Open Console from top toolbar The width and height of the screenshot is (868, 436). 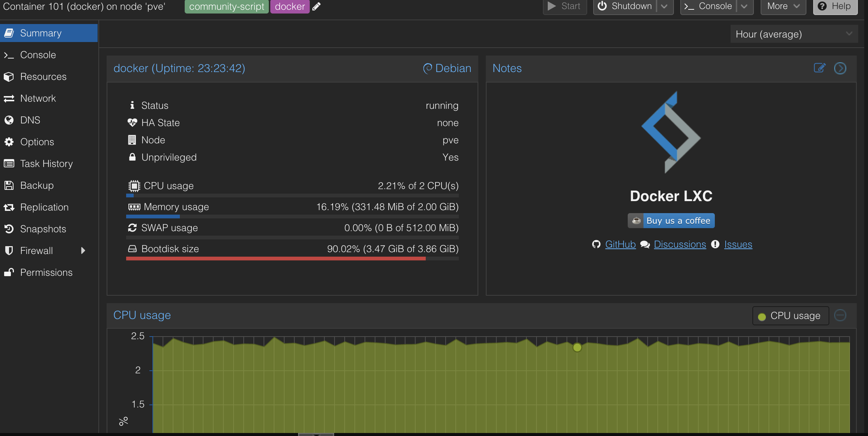point(708,6)
